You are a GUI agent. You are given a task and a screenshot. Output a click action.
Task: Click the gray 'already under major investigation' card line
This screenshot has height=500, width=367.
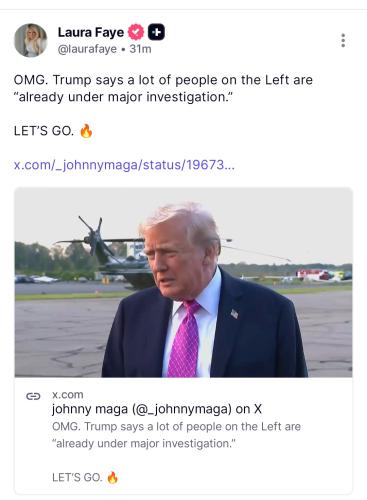coord(144,444)
